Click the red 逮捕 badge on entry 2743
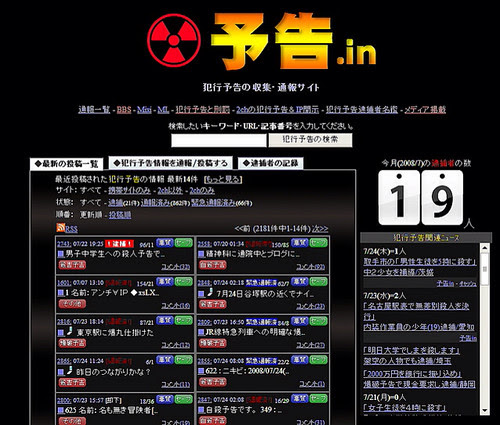The height and width of the screenshot is (425, 500). (x=119, y=244)
